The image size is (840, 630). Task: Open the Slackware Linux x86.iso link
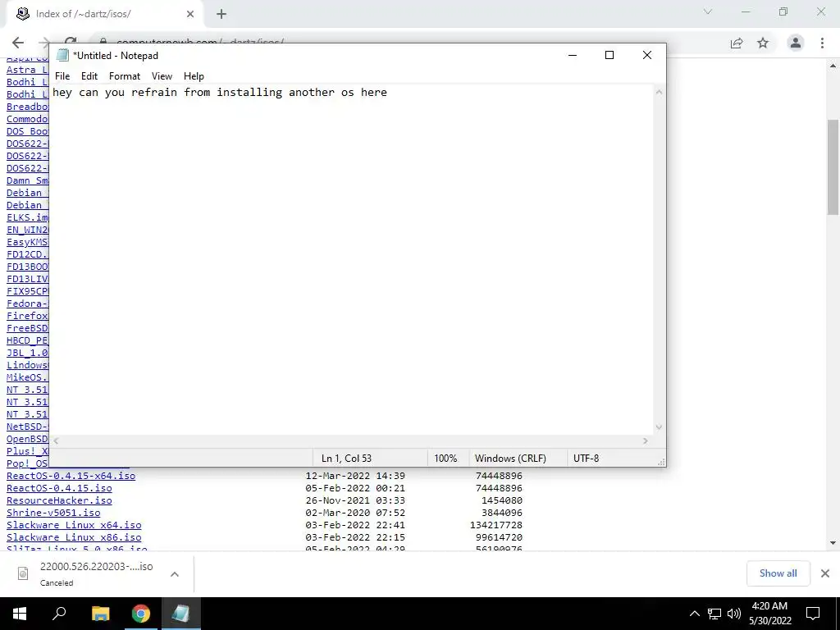click(74, 537)
